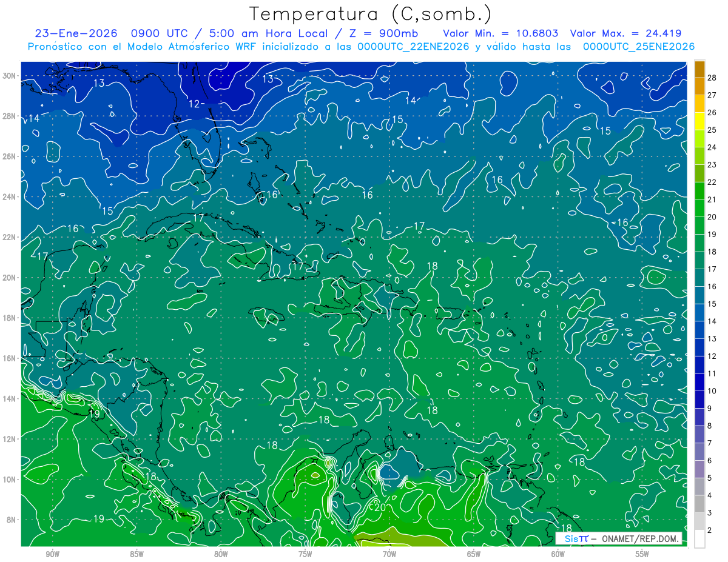Click the 12 degree contour label over Florida
The height and width of the screenshot is (562, 728).
pos(195,104)
